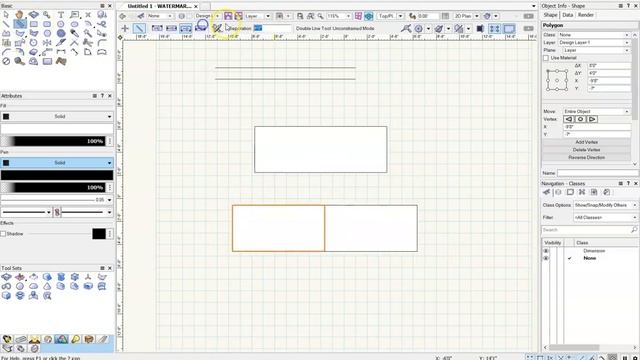Click the Reverse Direction button
The width and height of the screenshot is (640, 360).
(587, 158)
